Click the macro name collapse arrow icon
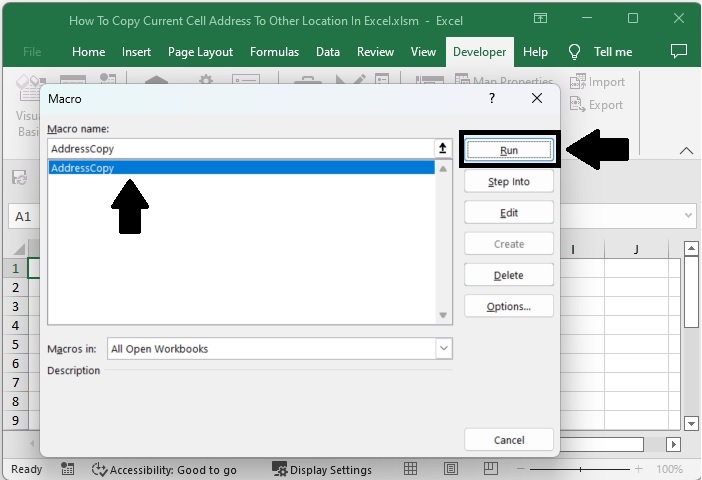This screenshot has width=702, height=480. tap(443, 148)
